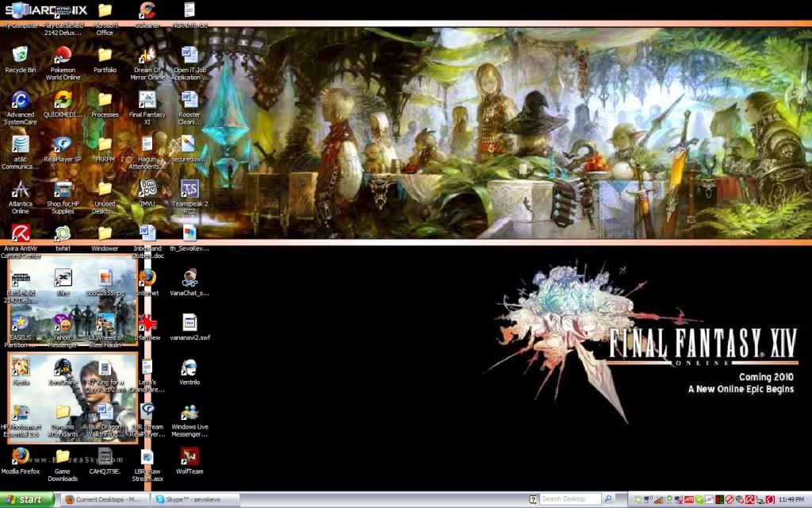Open the NGR Info.txt file
This screenshot has width=812, height=508.
point(190,10)
